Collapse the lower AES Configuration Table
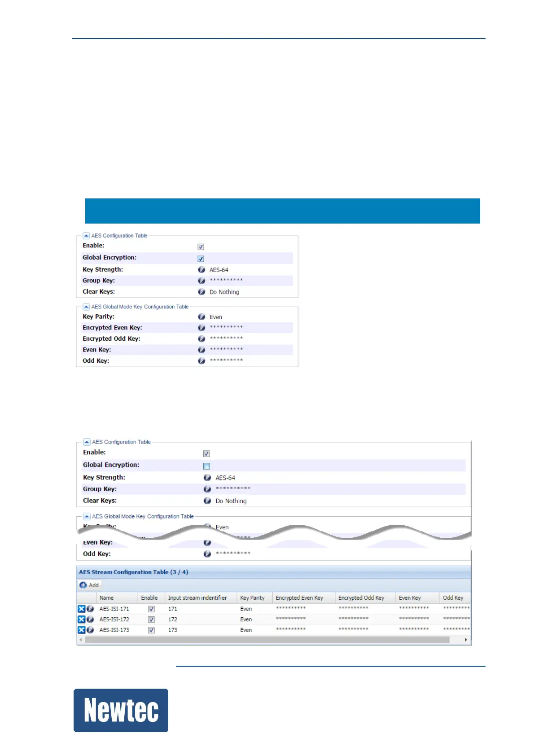Screen dimensions: 534x756 (x=87, y=442)
